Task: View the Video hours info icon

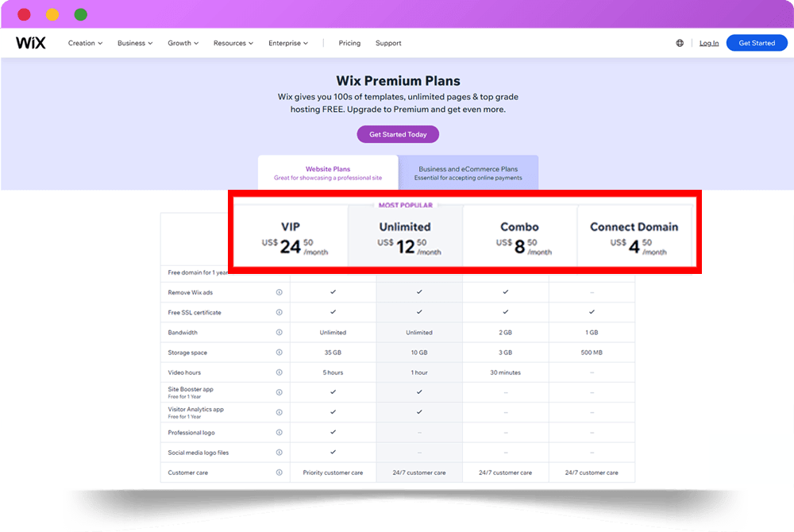Action: coord(279,372)
